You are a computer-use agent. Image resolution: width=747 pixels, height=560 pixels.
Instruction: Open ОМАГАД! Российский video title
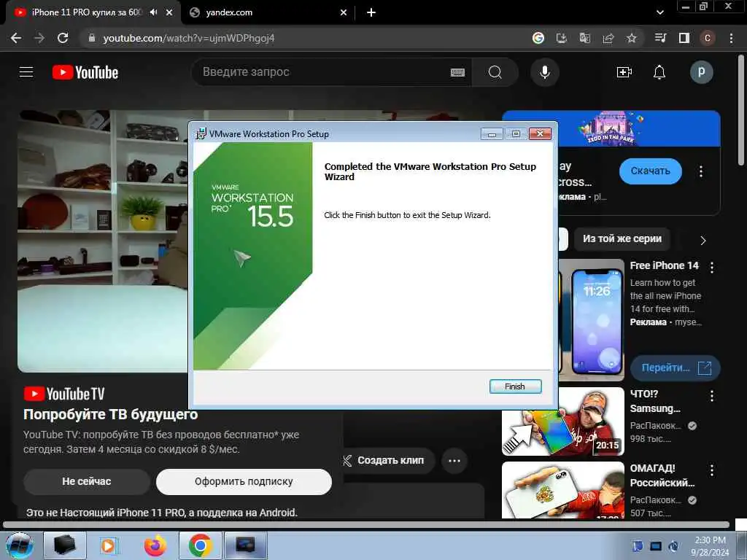(662, 475)
